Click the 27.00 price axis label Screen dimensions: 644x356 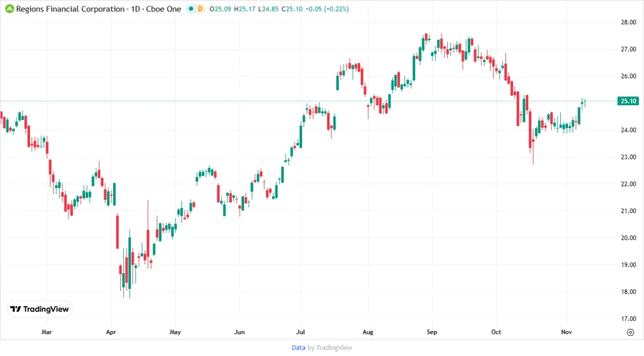tap(628, 49)
